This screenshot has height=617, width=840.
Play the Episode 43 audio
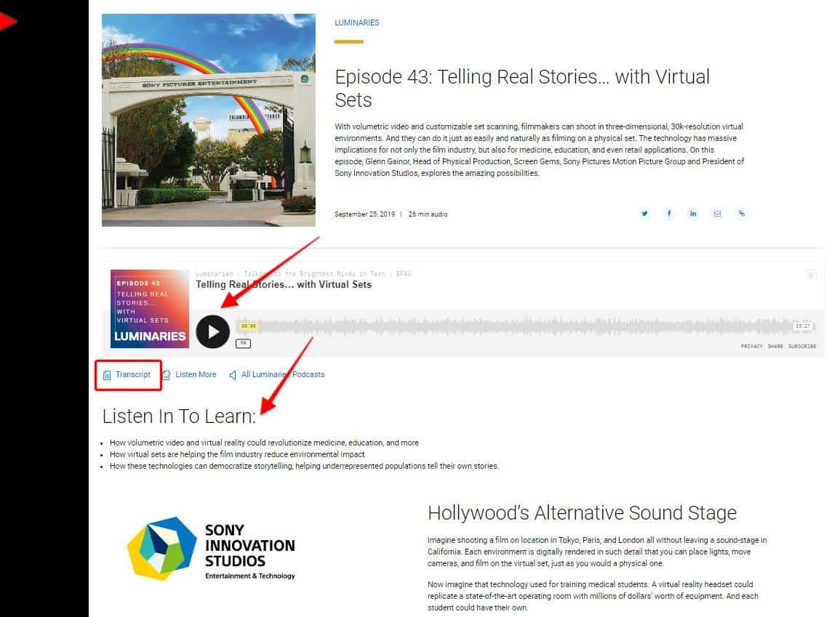tap(212, 332)
